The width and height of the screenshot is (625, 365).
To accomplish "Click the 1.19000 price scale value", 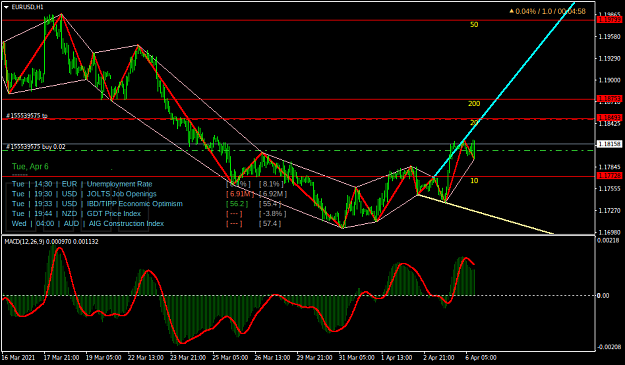I will pyautogui.click(x=609, y=80).
